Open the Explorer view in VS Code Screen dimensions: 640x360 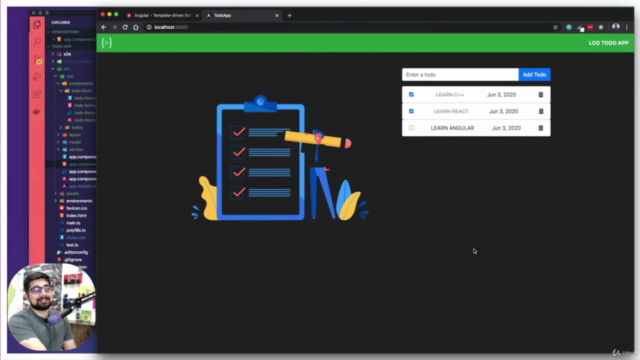coord(37,24)
